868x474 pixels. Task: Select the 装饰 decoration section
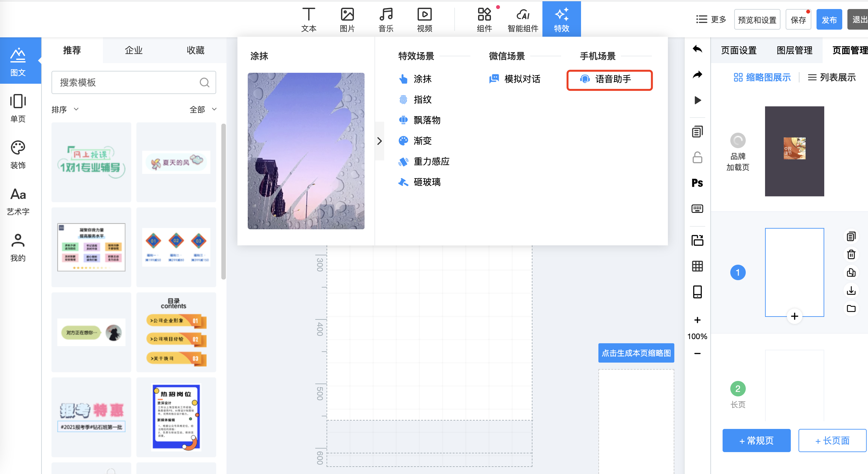pyautogui.click(x=18, y=154)
